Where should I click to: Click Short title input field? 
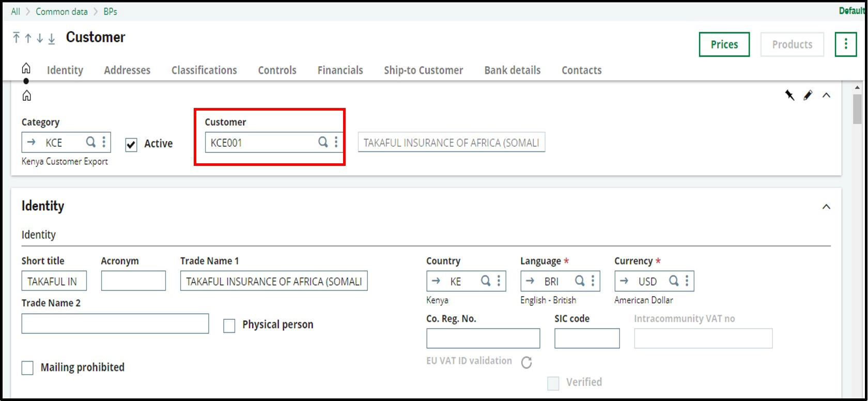pyautogui.click(x=54, y=281)
